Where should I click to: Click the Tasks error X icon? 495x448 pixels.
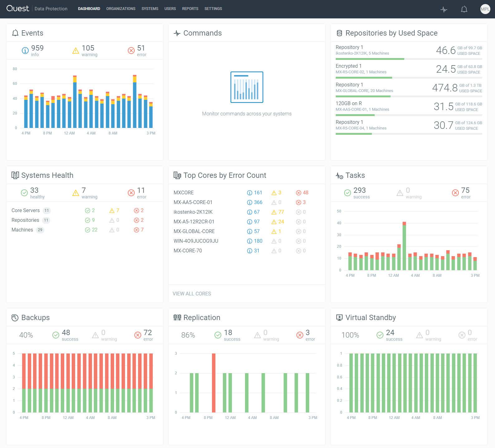tap(455, 193)
